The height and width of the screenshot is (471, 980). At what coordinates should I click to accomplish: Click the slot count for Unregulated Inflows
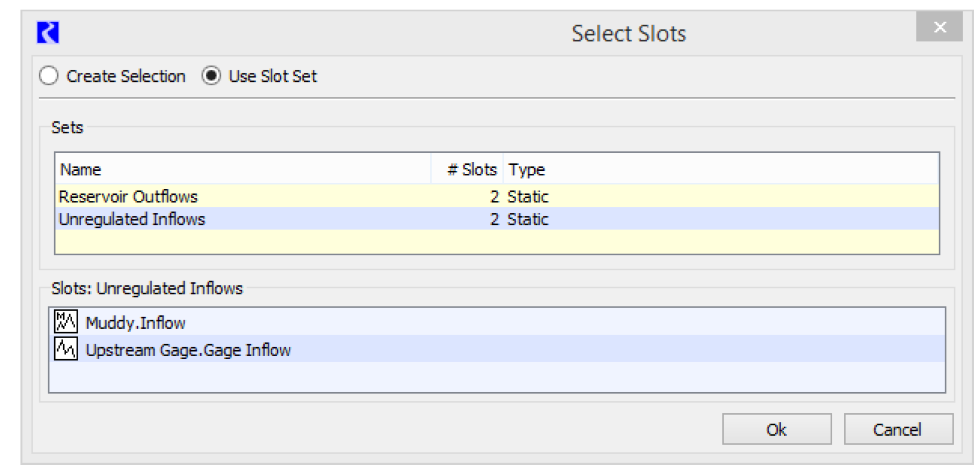(495, 219)
